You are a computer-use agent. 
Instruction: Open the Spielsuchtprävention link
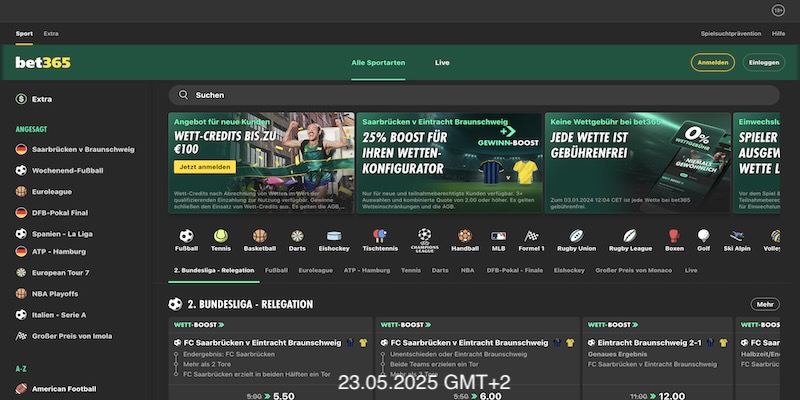(731, 34)
